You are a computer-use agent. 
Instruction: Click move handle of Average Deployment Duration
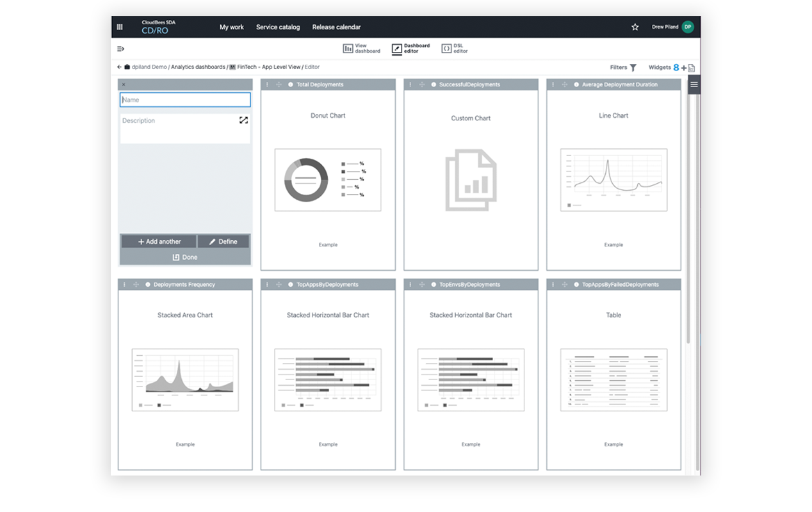click(564, 84)
